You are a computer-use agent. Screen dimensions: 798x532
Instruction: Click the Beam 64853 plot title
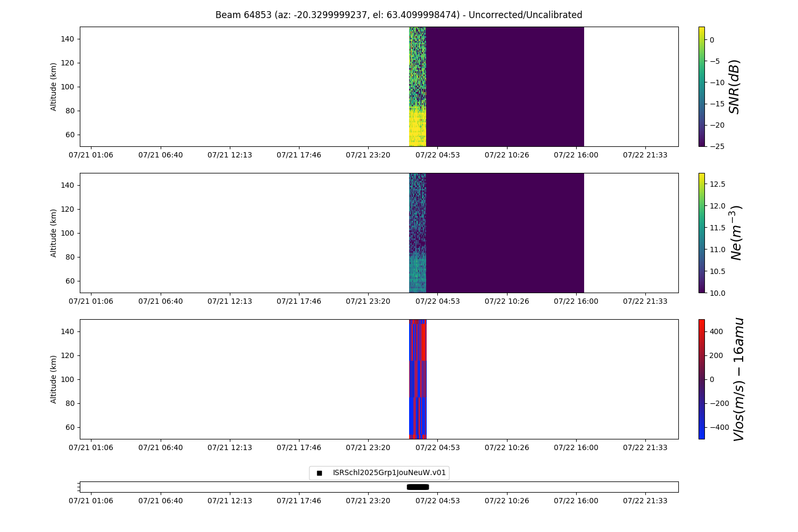point(398,15)
